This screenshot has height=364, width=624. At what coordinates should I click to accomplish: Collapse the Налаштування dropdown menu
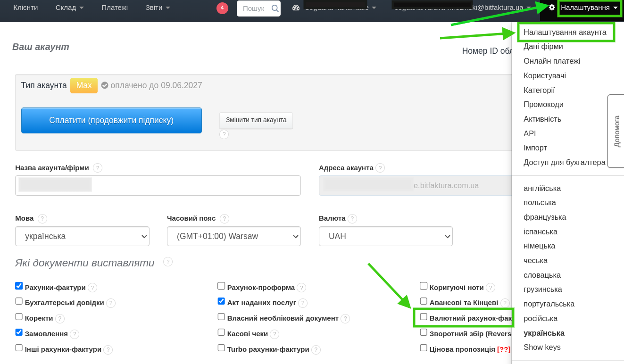click(x=589, y=8)
